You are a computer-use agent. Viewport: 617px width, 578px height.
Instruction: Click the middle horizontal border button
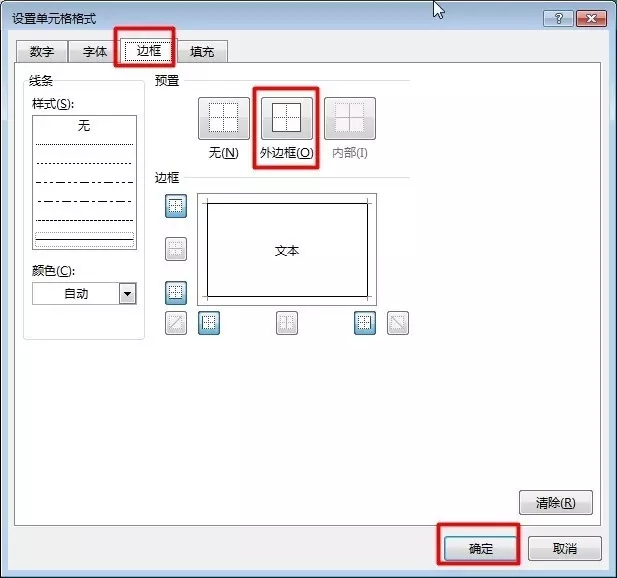click(x=176, y=249)
